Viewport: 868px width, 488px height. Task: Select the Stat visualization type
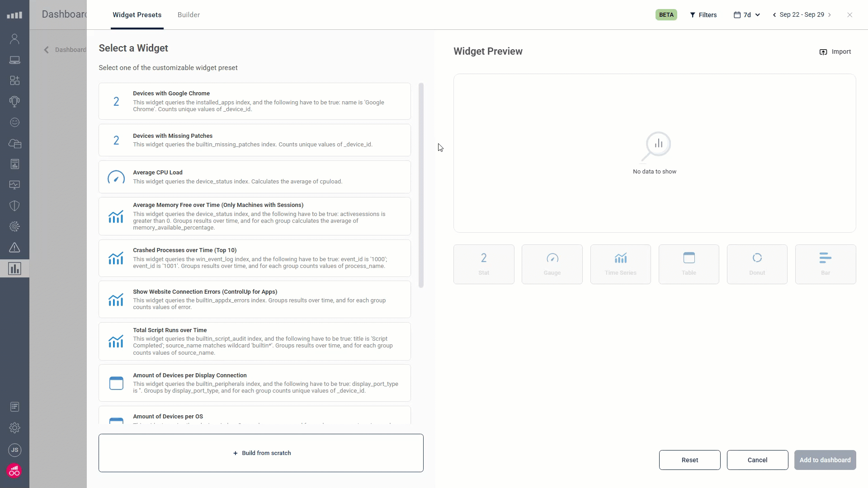coord(484,264)
